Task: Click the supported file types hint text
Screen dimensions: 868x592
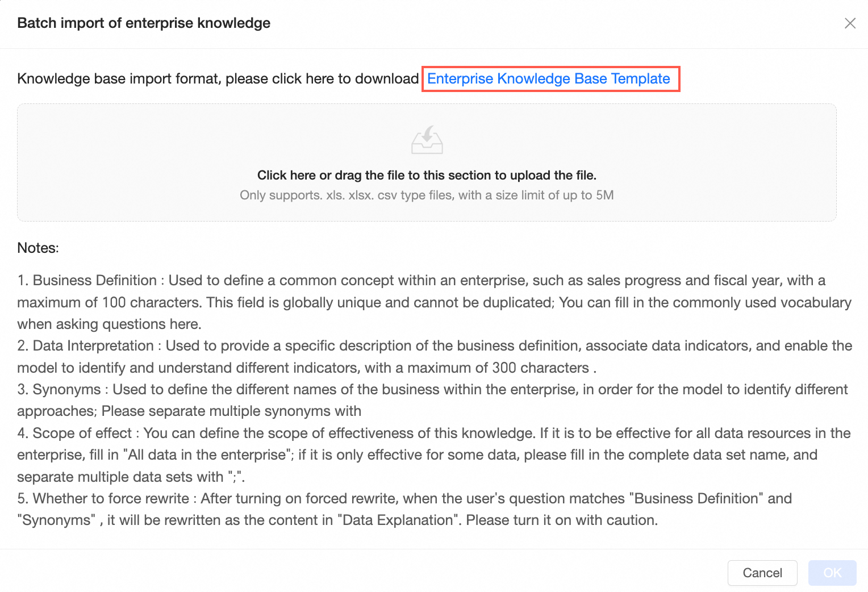Action: 427,195
